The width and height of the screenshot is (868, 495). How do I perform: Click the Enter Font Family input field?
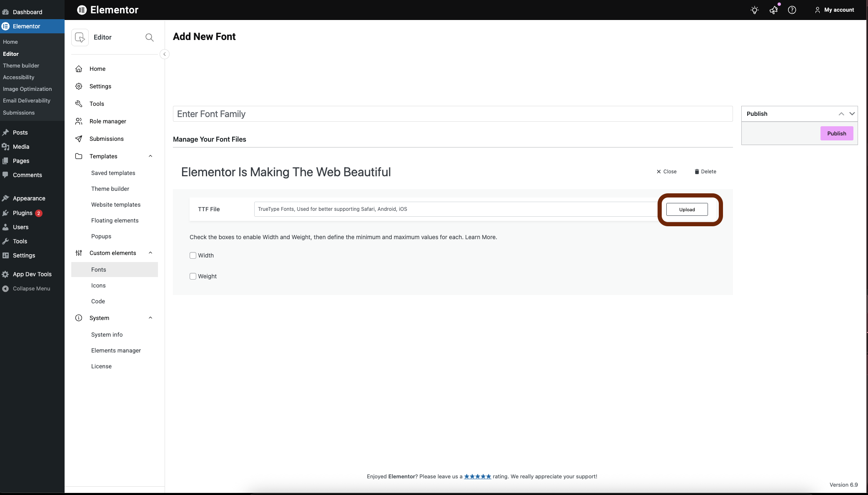click(x=453, y=114)
